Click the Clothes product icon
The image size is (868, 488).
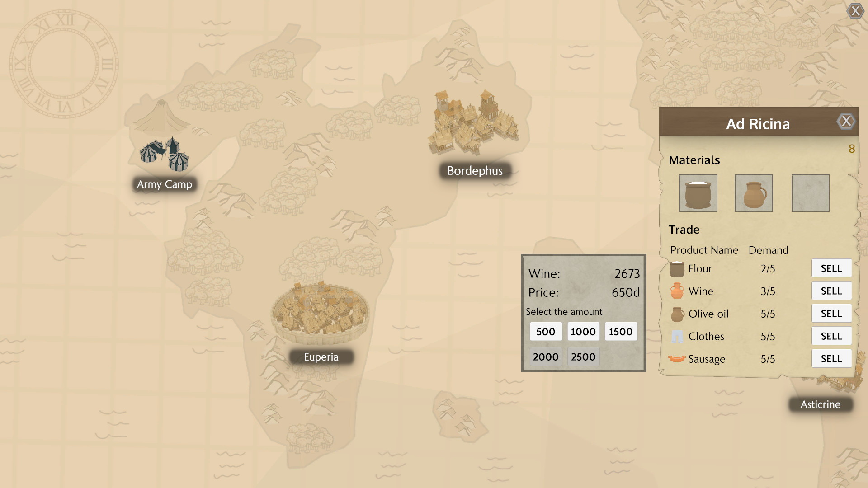[x=677, y=336]
